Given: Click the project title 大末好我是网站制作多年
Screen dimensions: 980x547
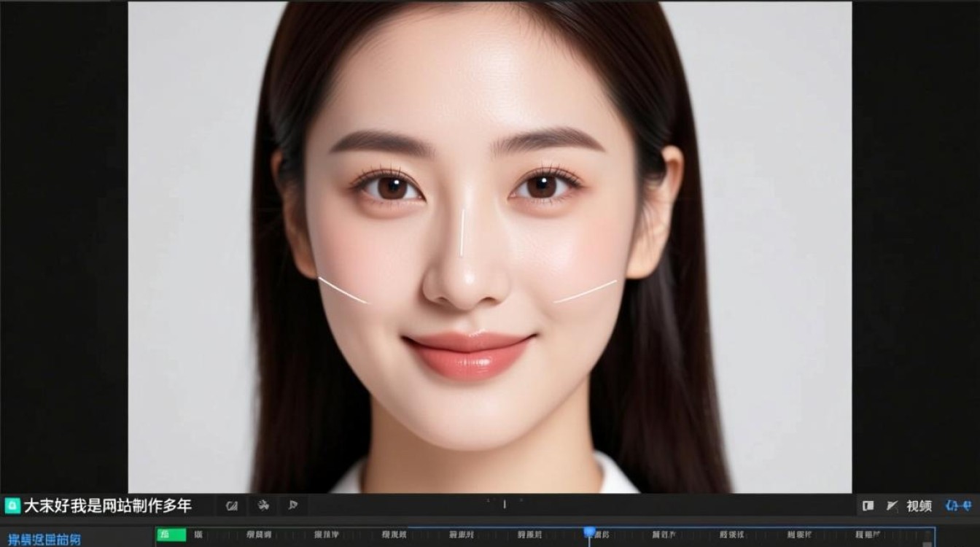Looking at the screenshot, I should 108,505.
